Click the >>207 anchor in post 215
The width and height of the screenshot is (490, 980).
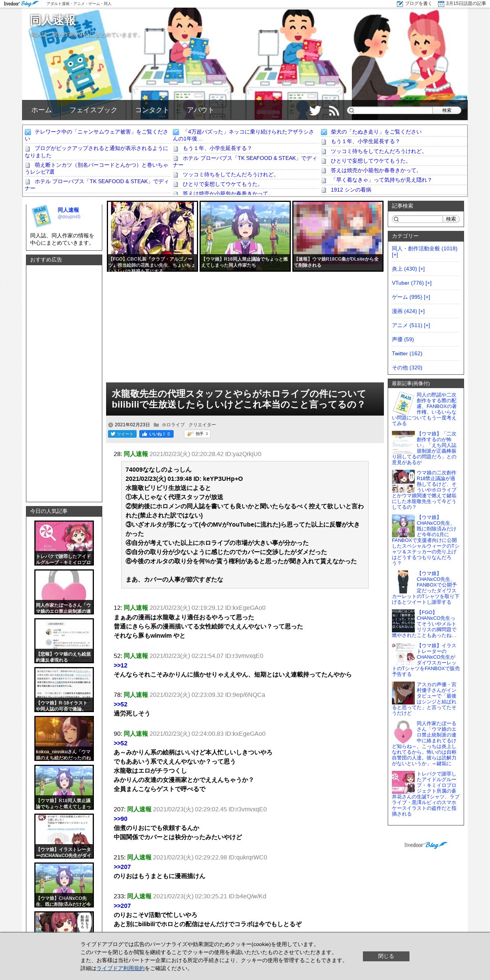(122, 867)
